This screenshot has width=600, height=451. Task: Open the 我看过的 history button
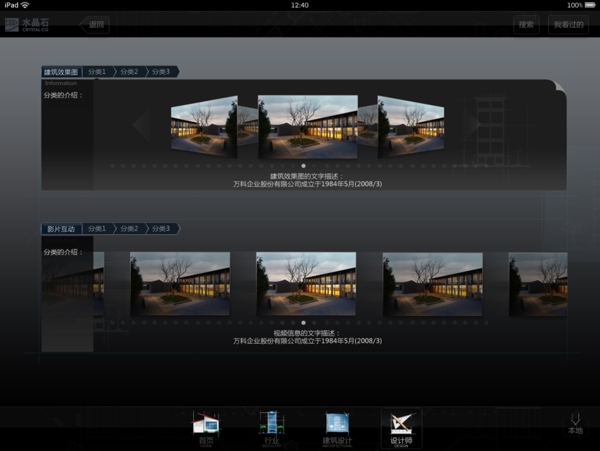568,25
